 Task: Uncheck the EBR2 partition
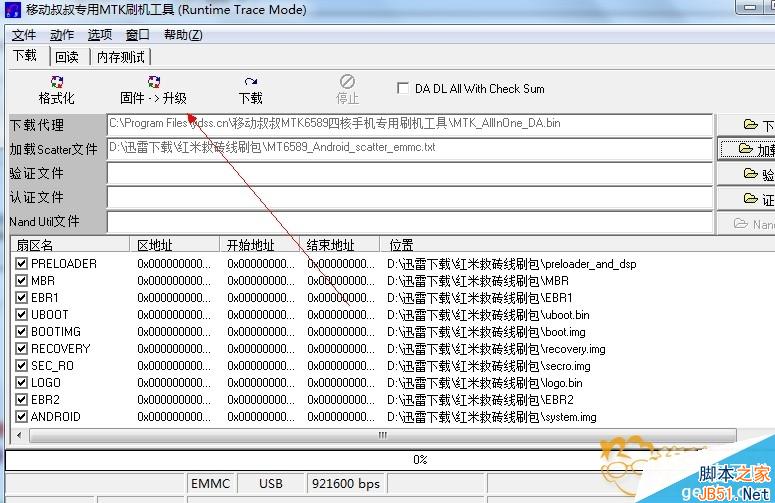point(21,399)
